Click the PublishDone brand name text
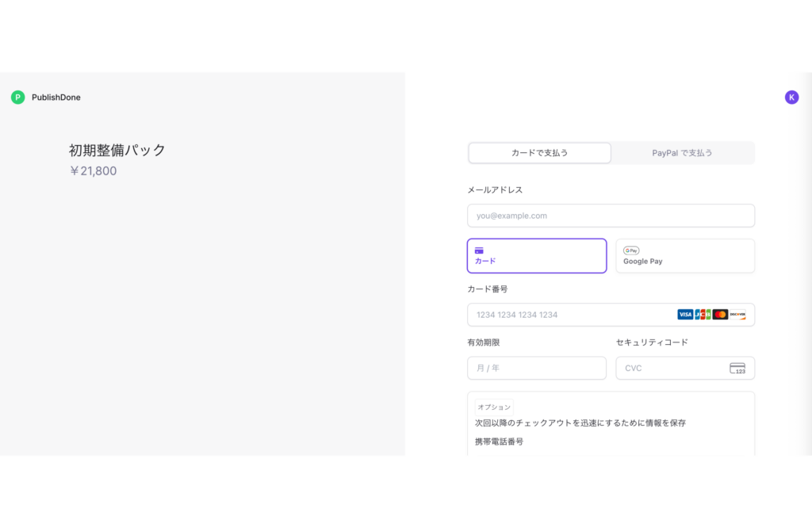This screenshot has height=528, width=812. coord(56,98)
